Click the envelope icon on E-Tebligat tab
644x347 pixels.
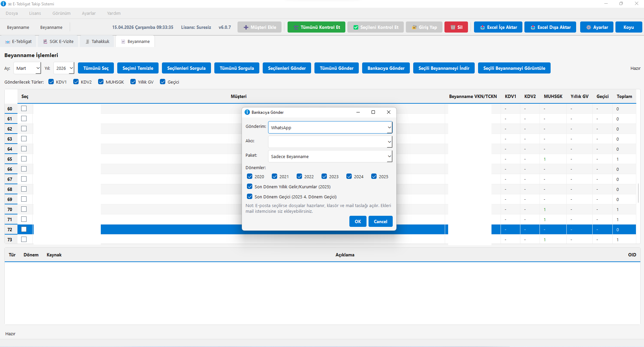[7, 42]
